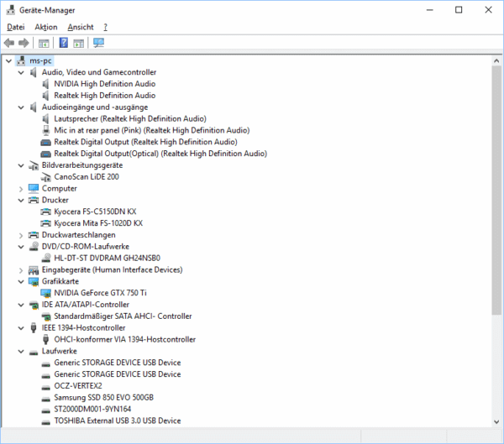Click the scrollbar up arrow

coord(496,60)
